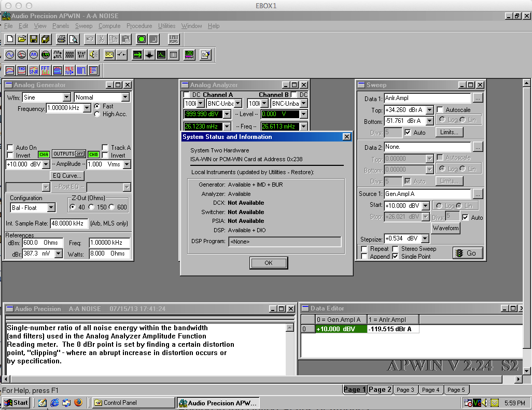Click the THD quick-launch icon
This screenshot has height=410, width=532.
pos(22,70)
